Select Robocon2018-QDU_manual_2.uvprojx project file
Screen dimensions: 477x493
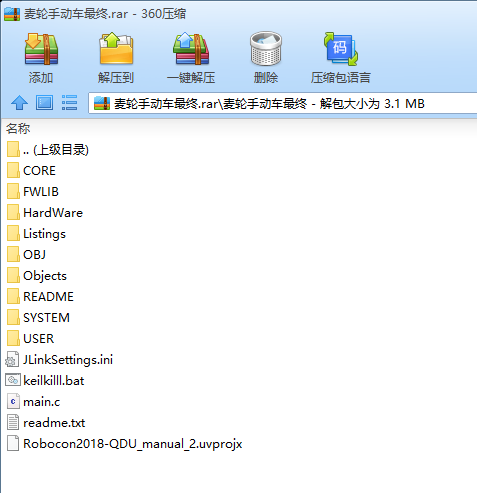tap(124, 444)
